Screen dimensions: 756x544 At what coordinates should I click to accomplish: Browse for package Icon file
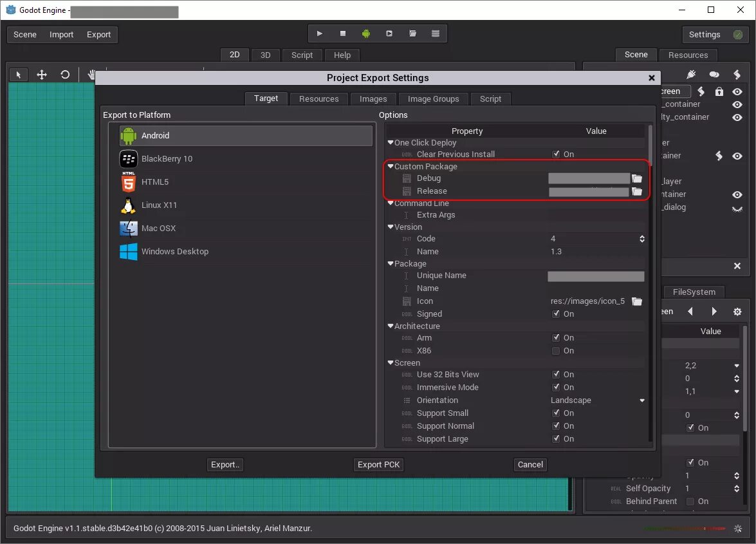coord(637,301)
